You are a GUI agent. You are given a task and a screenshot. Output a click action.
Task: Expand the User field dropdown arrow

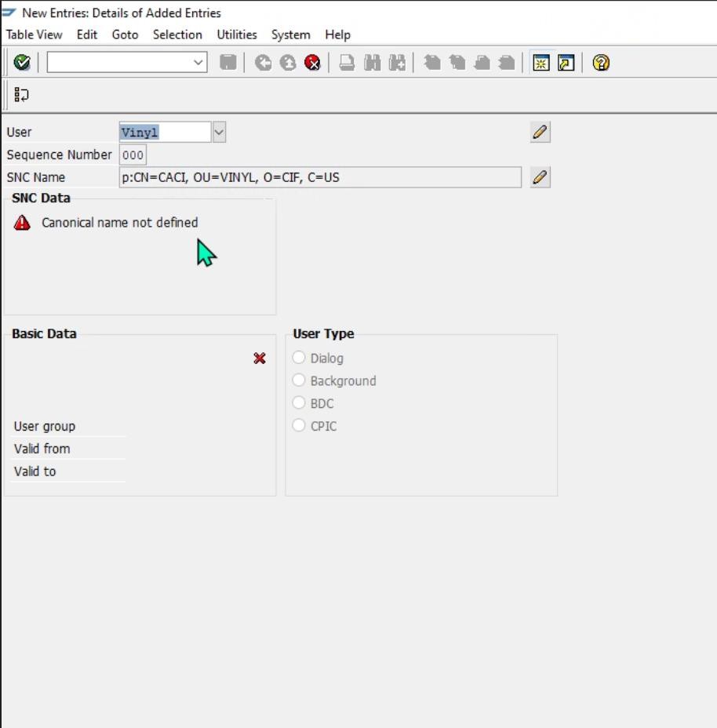[x=219, y=132]
